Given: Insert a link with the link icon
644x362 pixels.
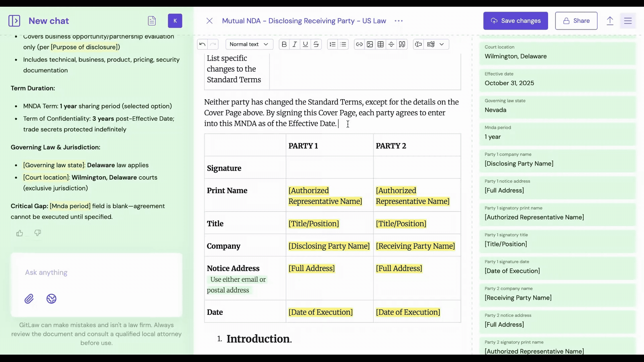Looking at the screenshot, I should [359, 44].
